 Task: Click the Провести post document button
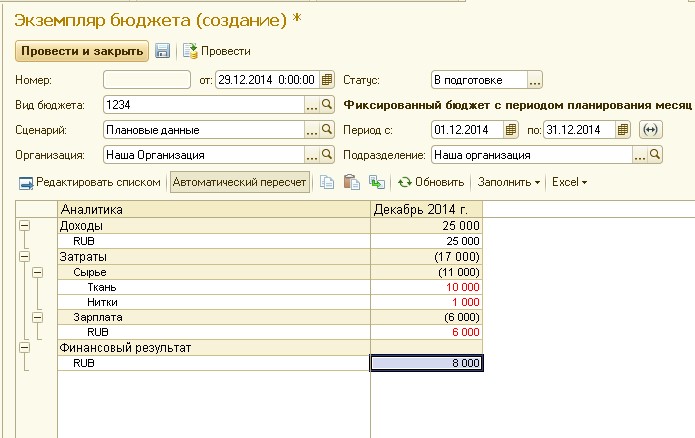click(x=217, y=50)
